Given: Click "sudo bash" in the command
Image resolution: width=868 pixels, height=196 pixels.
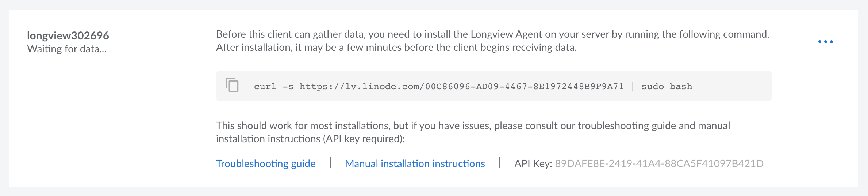Looking at the screenshot, I should (667, 87).
